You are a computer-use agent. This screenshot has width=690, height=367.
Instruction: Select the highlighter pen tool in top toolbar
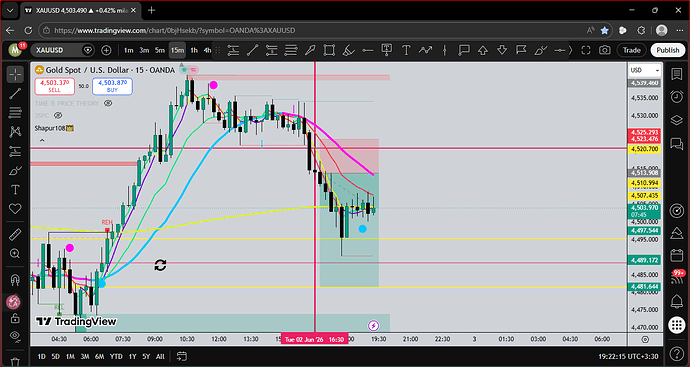point(348,50)
